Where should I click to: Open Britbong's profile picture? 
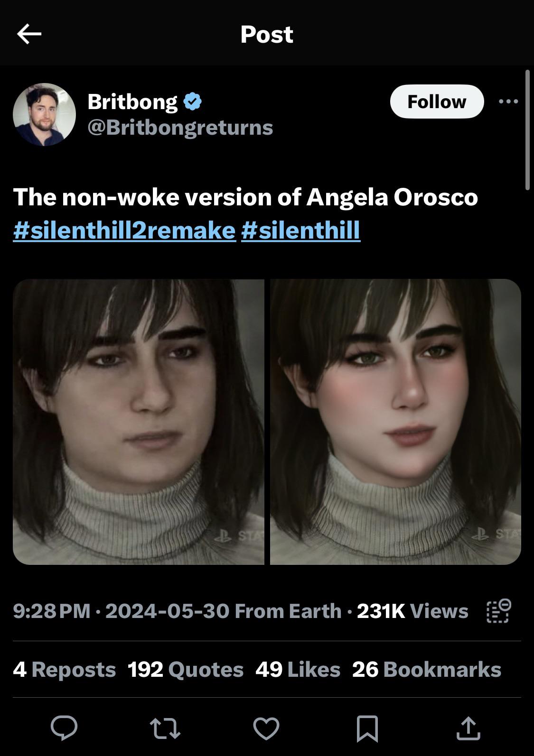point(44,114)
